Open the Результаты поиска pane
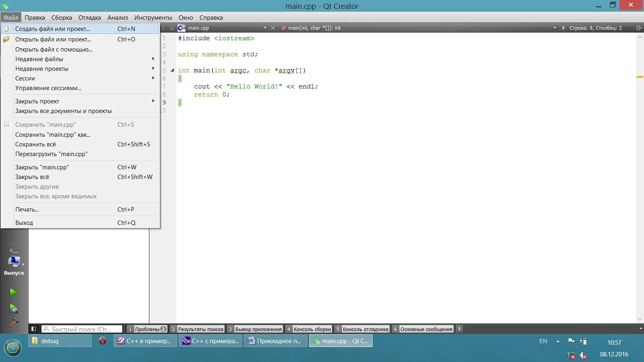 pyautogui.click(x=197, y=329)
